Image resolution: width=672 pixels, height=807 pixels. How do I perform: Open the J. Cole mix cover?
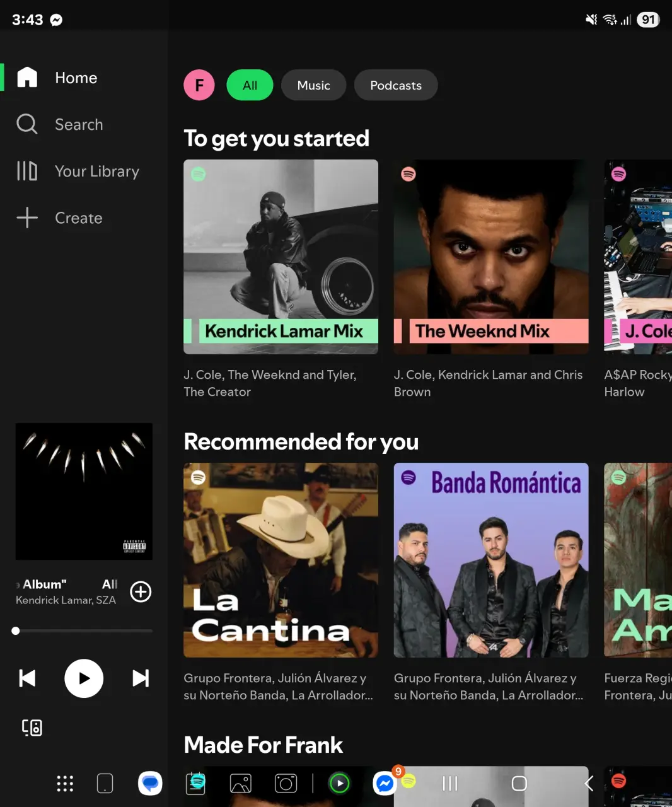(x=638, y=257)
